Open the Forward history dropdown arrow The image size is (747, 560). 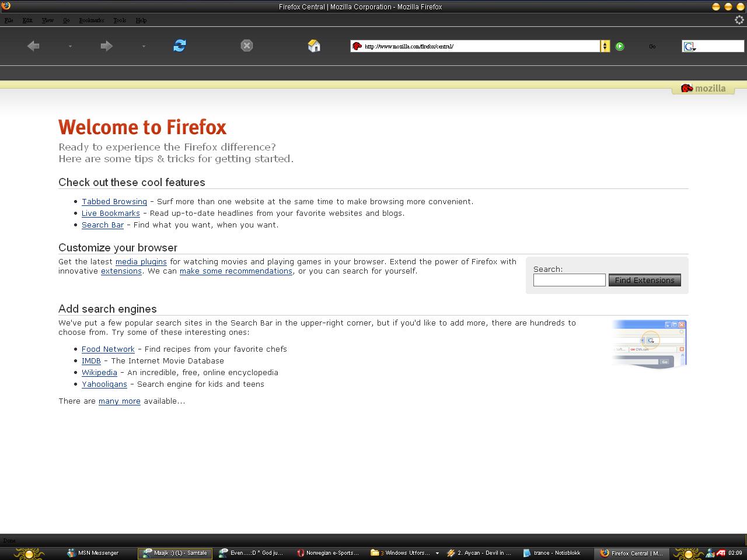[x=144, y=46]
